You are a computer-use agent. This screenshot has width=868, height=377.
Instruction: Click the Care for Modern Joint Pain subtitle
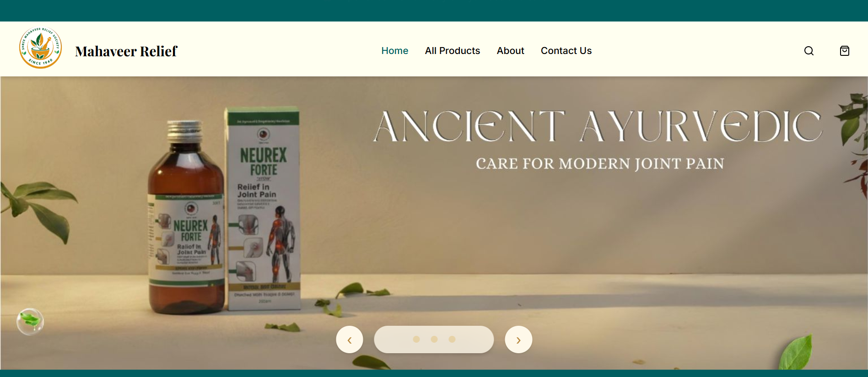[x=600, y=163]
